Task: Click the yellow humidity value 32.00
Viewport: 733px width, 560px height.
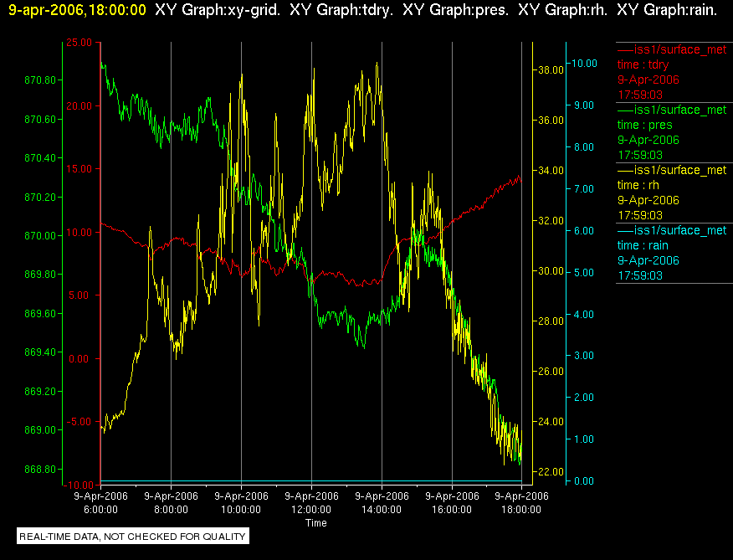Action: [551, 221]
